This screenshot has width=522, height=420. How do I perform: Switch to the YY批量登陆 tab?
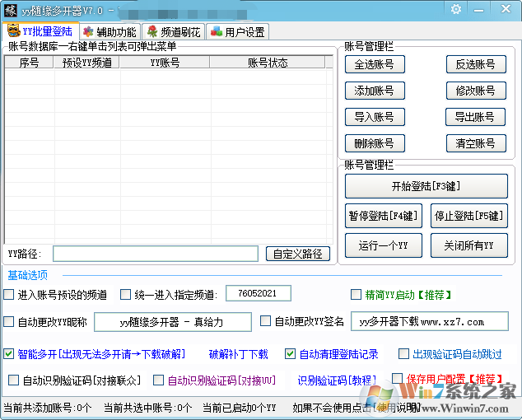coord(41,31)
